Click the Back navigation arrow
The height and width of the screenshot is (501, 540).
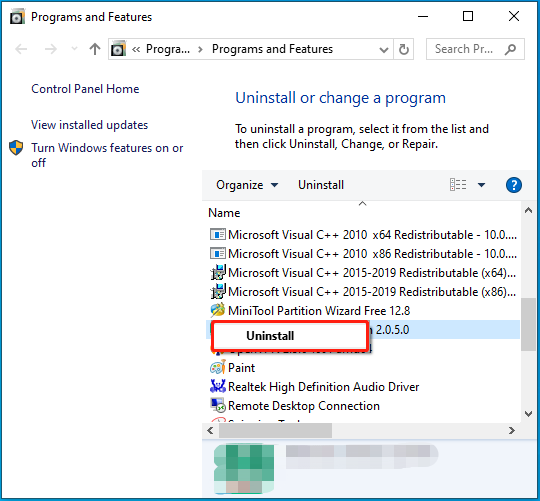[21, 49]
